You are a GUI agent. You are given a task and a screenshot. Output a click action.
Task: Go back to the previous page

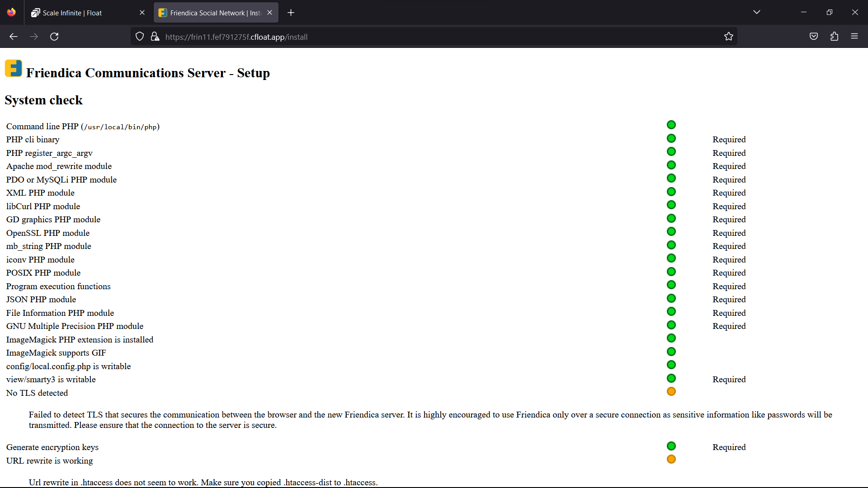tap(14, 37)
